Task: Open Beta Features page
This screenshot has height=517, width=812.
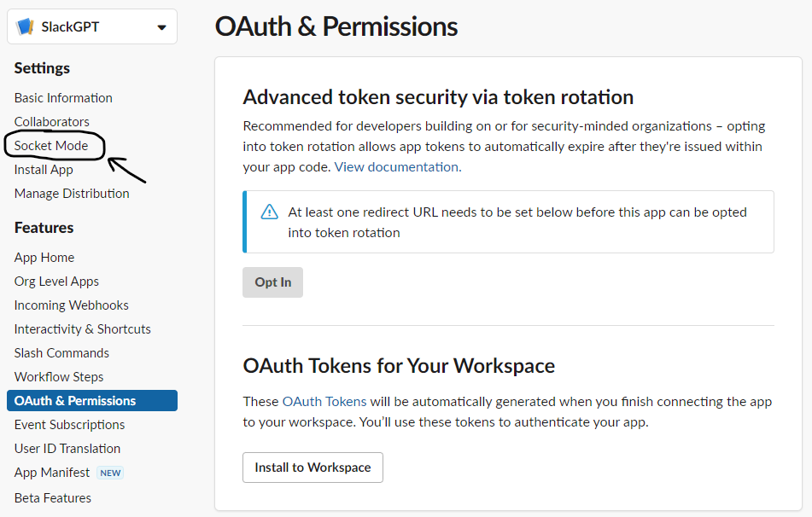Action: pyautogui.click(x=53, y=498)
